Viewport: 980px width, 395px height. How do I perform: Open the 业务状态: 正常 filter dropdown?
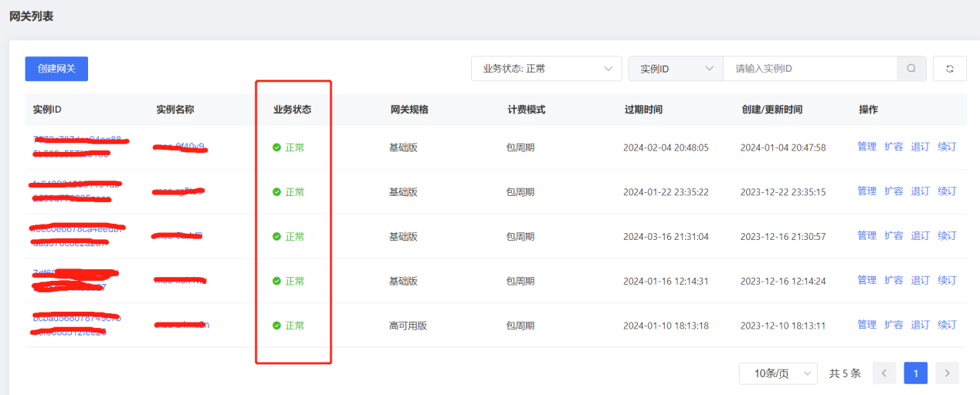point(546,69)
